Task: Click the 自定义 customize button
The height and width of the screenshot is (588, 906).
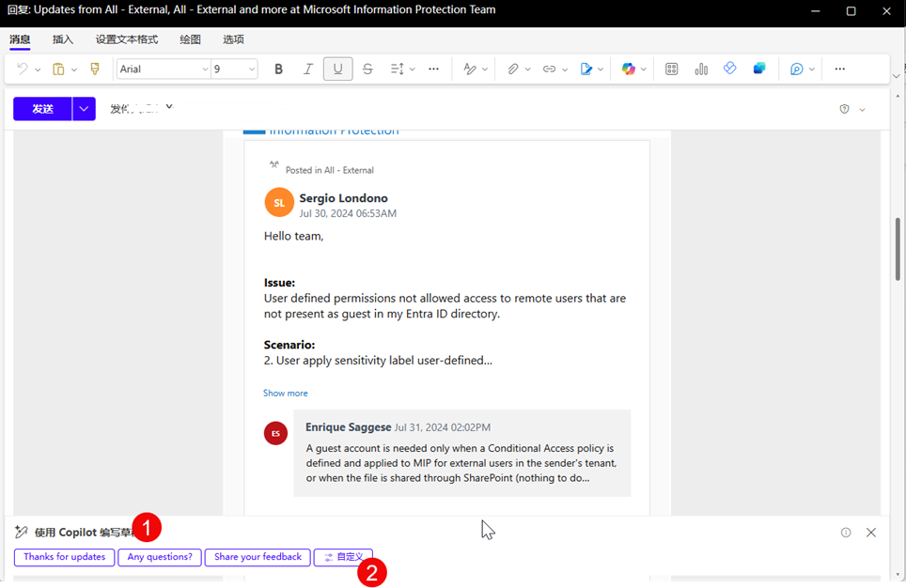Action: click(x=343, y=557)
